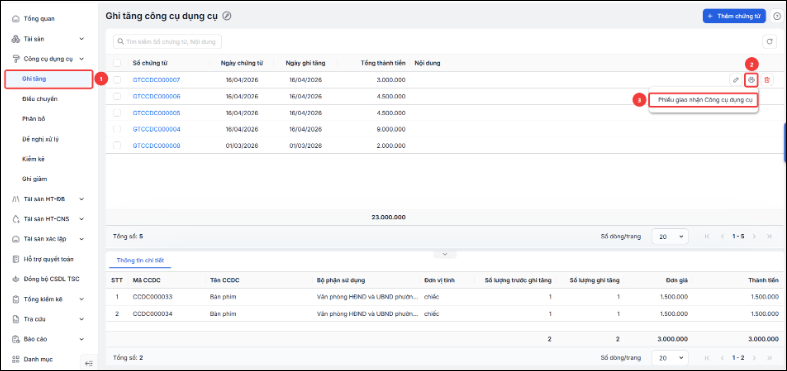Open rows-per-page dropdown of detail table

pos(670,358)
